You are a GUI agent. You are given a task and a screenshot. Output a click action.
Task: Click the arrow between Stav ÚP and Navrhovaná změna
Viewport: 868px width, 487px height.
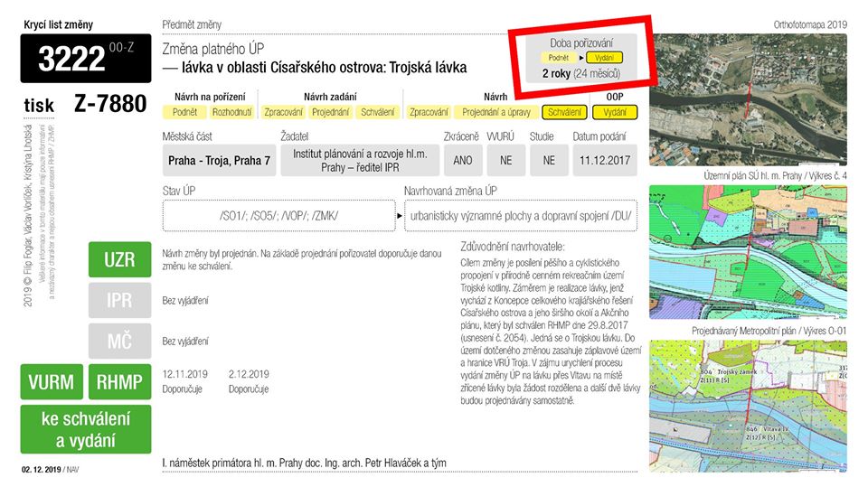pos(399,217)
